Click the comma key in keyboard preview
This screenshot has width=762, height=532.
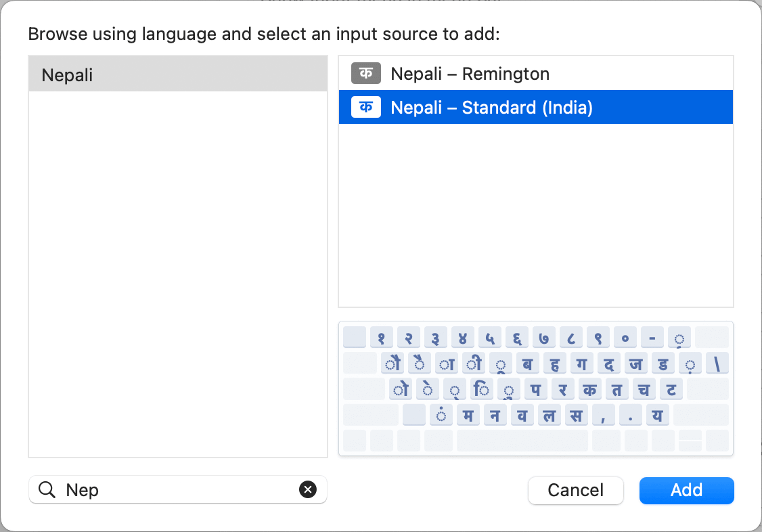pyautogui.click(x=603, y=415)
